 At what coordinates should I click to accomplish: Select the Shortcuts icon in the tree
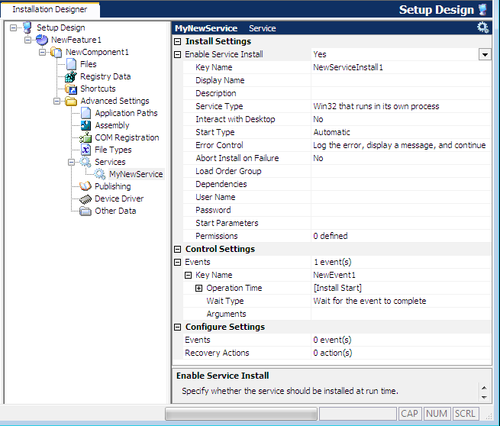(x=71, y=89)
